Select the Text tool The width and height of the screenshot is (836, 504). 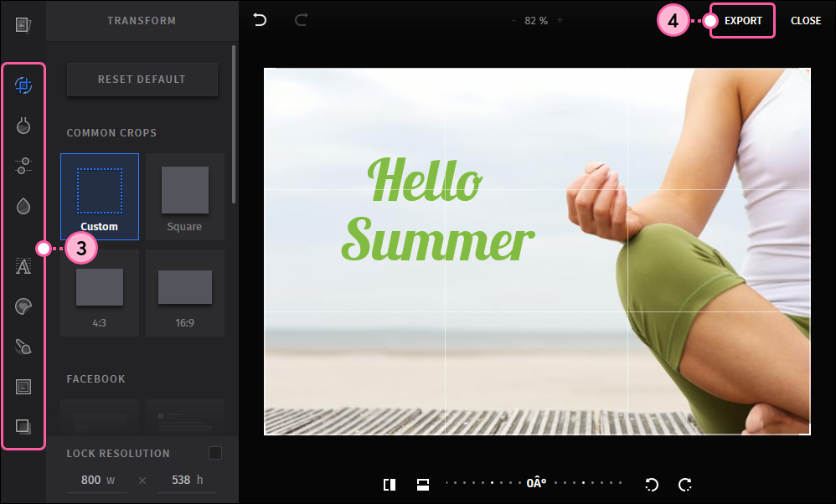point(23,265)
